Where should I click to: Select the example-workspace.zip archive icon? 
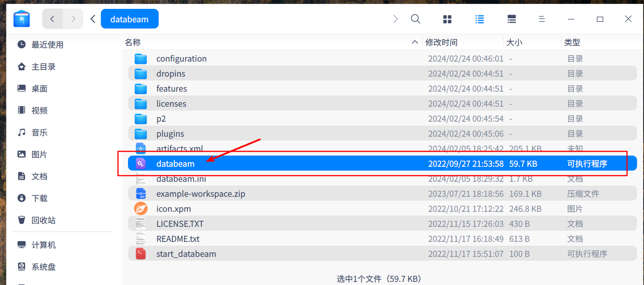pyautogui.click(x=141, y=194)
